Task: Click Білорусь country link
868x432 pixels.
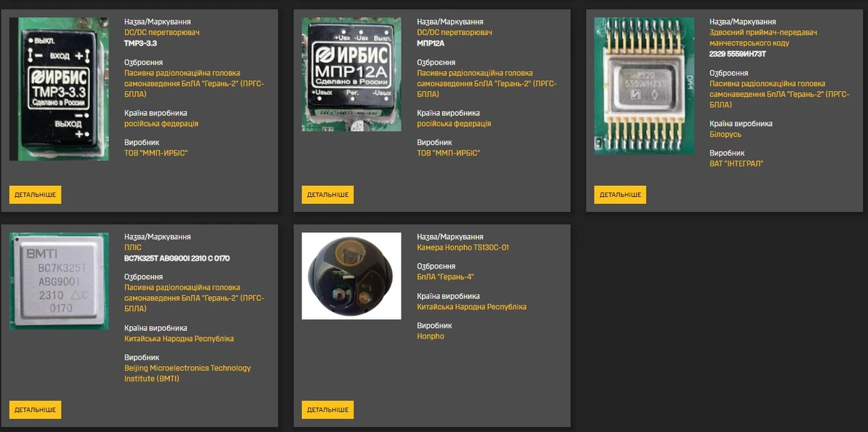Action: tap(726, 135)
